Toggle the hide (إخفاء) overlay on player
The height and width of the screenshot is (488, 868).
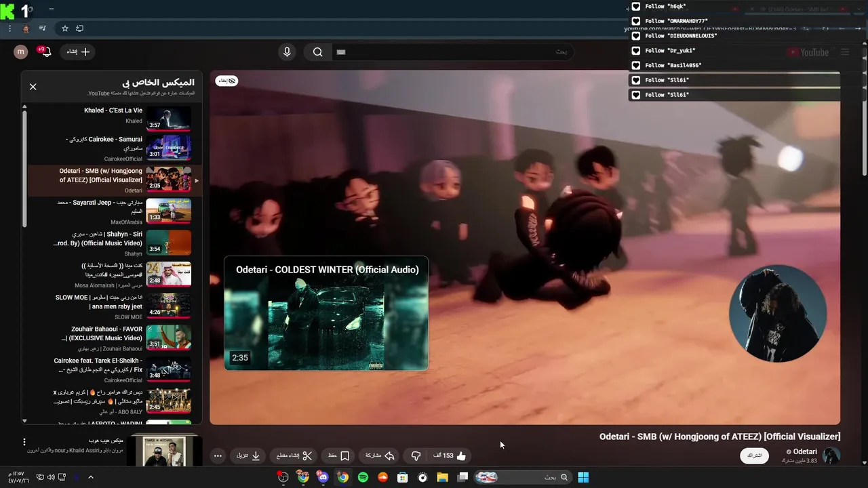227,81
